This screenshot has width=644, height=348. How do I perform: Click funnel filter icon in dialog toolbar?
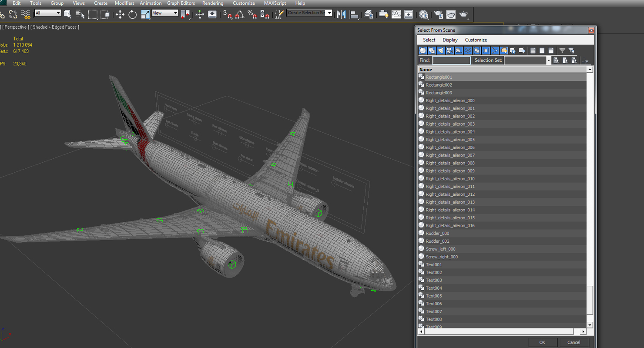click(562, 50)
